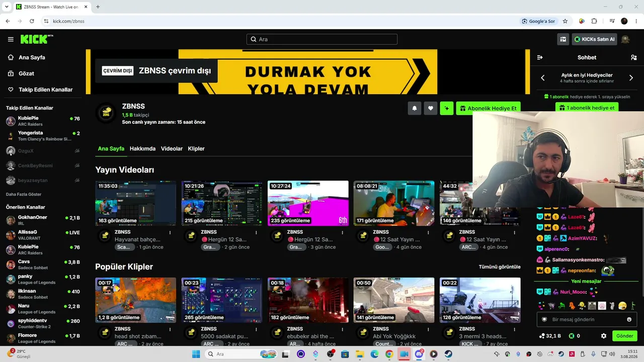Open Flomore recommended channel
This screenshot has width=644, height=362.
pos(42,338)
